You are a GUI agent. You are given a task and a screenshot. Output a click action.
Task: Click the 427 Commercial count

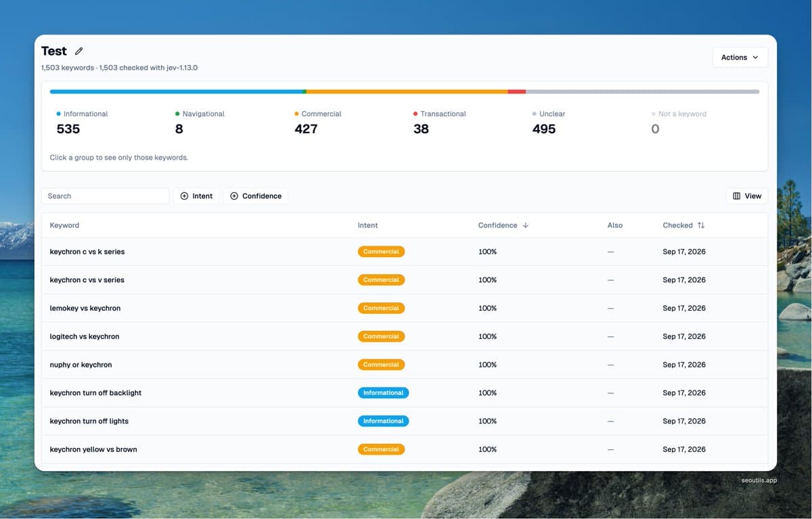coord(306,129)
